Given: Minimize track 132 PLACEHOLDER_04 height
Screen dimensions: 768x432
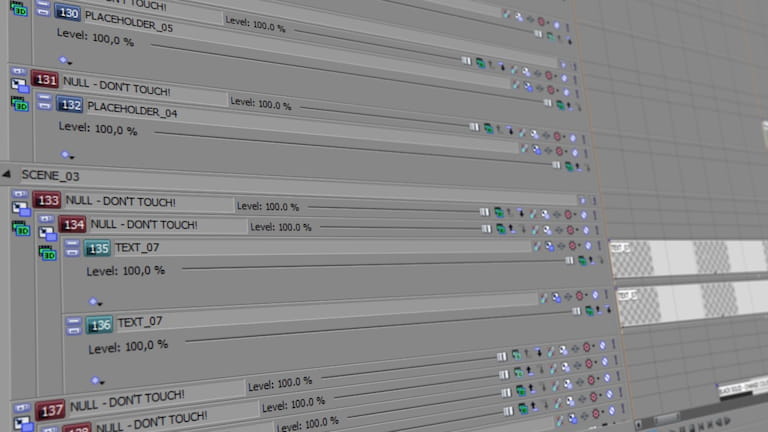Looking at the screenshot, I should 44,102.
